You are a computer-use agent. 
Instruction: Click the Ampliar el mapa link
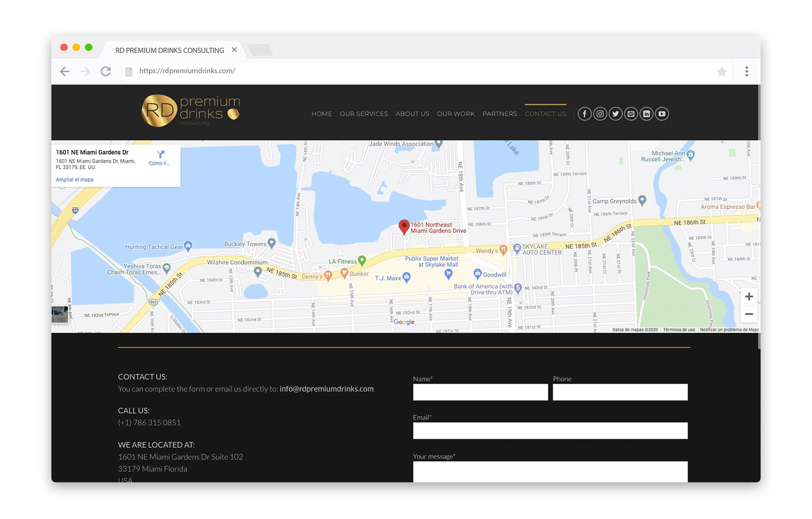75,180
